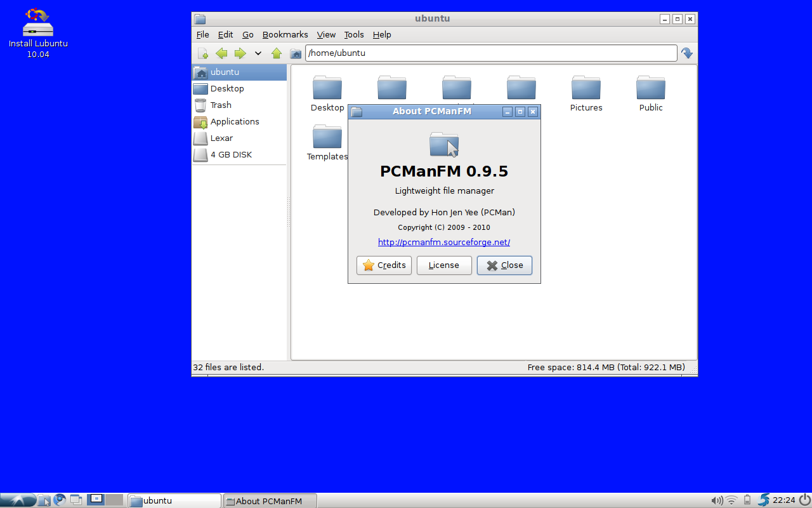
Task: Open the Lubuntu start menu button
Action: click(x=17, y=500)
